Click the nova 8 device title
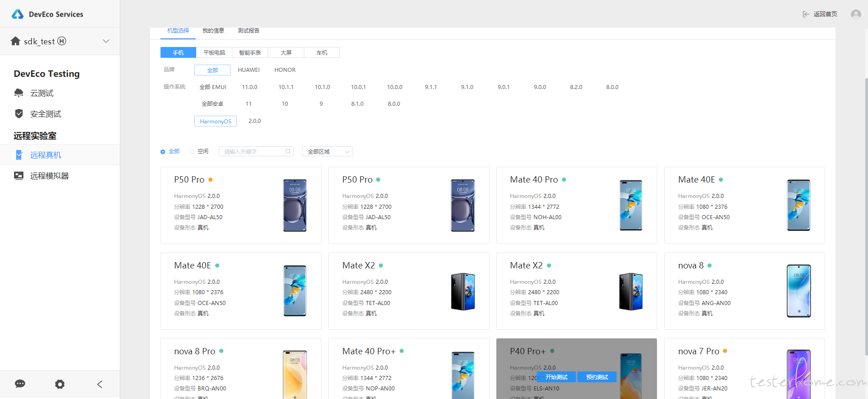Viewport: 868px width, 399px height. pos(691,265)
